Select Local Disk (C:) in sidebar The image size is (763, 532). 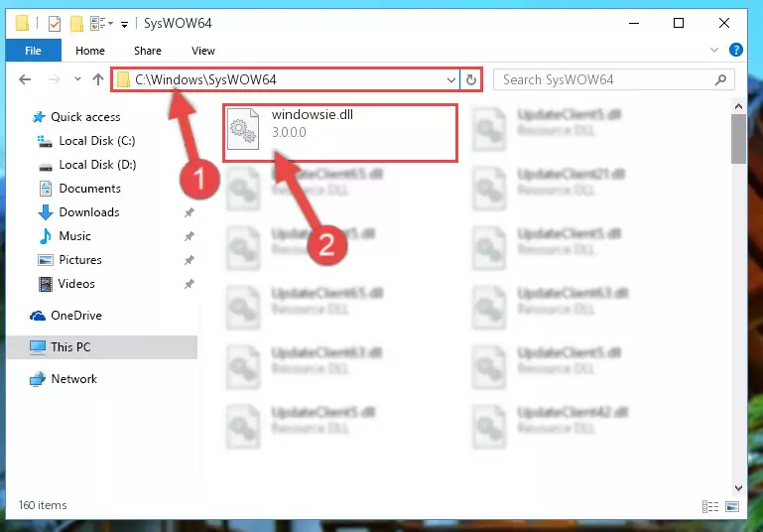[x=86, y=141]
